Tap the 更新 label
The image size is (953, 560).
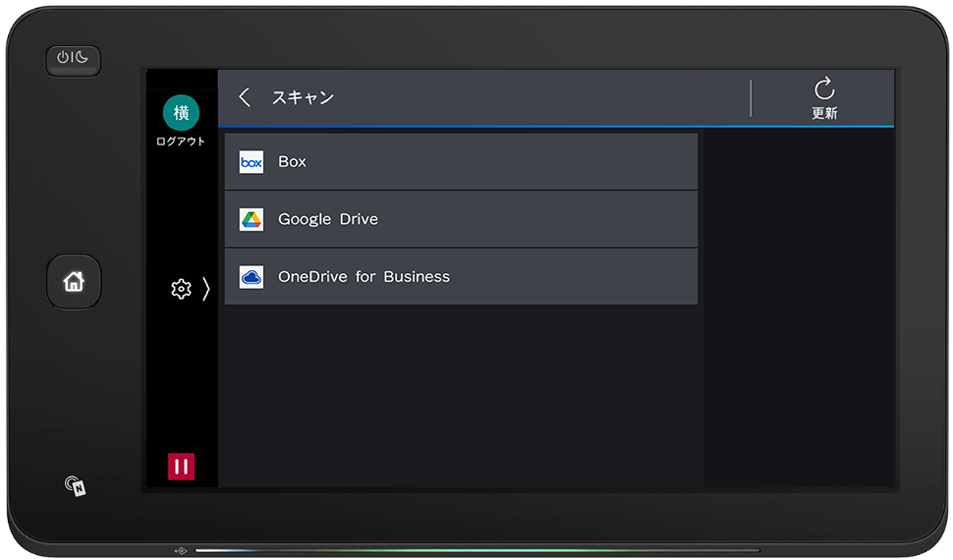click(824, 113)
